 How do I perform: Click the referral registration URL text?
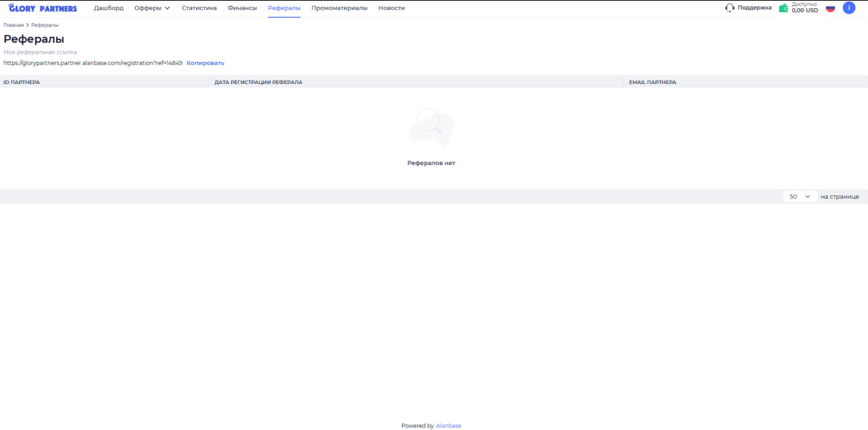coord(93,63)
